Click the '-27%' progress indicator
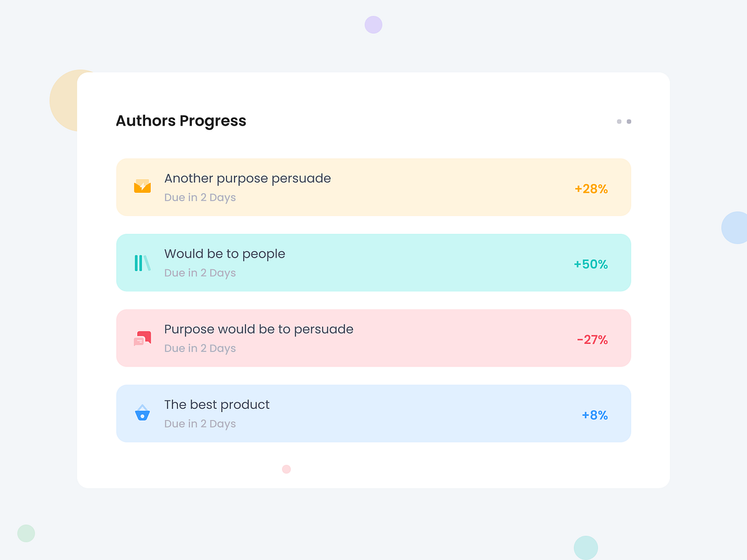The height and width of the screenshot is (560, 747). pos(593,340)
